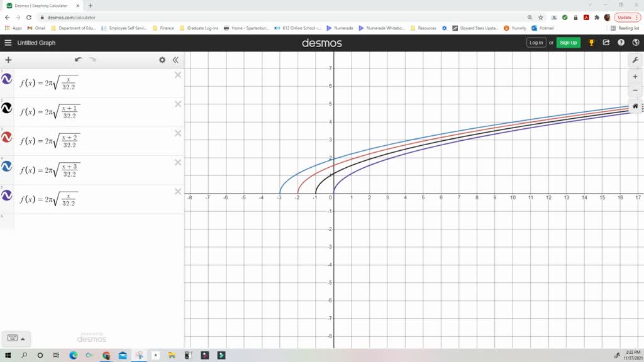Collapse the expression list panel
Viewport: 644px width, 362px height.
pos(176,60)
